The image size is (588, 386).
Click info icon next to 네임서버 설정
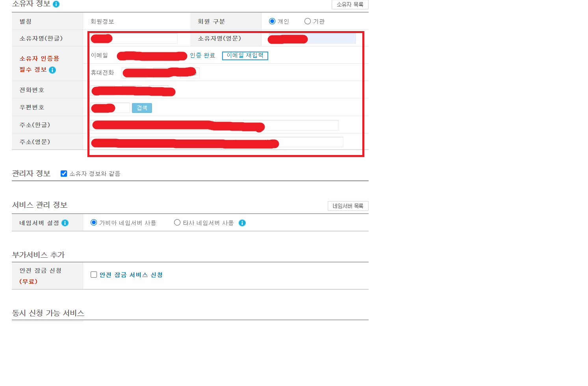tap(65, 223)
